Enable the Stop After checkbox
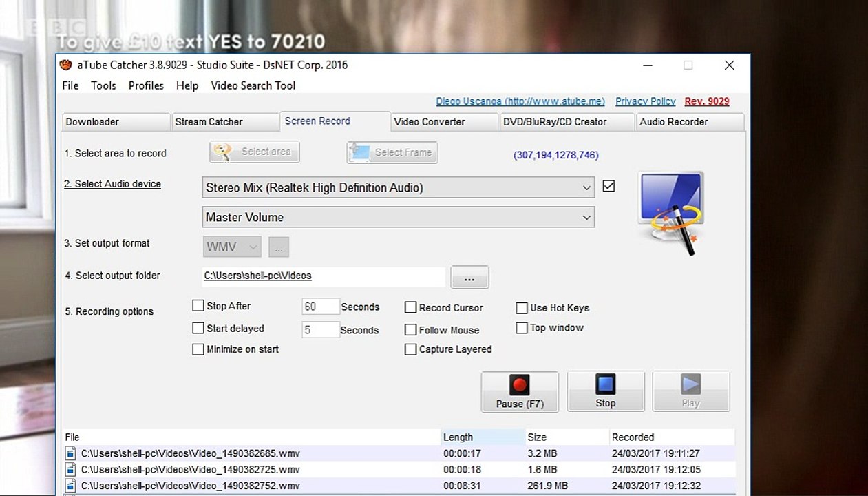This screenshot has width=868, height=496. [198, 306]
